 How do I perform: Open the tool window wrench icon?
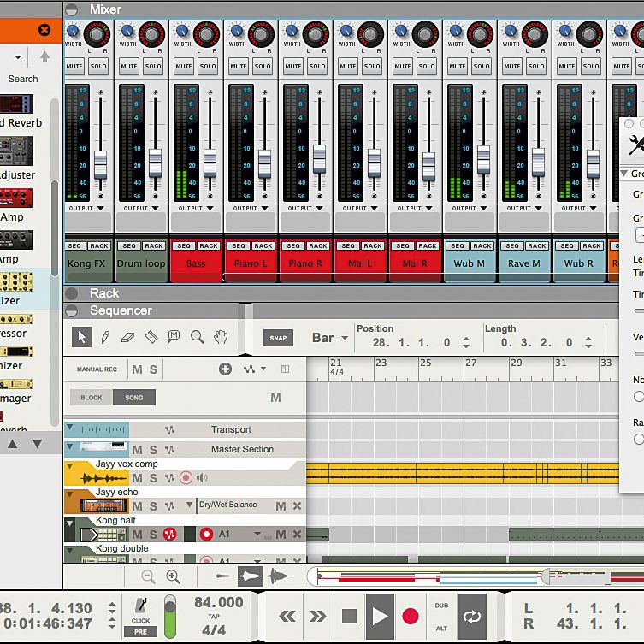635,145
